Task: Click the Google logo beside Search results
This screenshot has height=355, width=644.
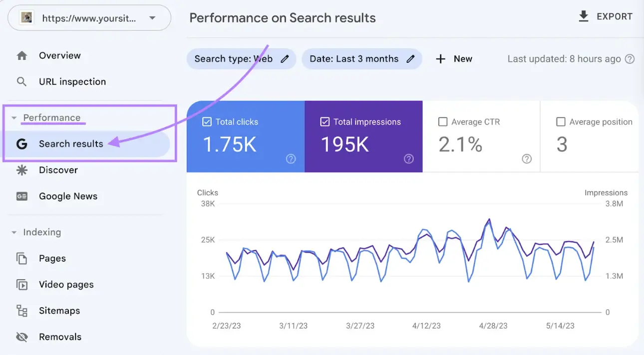Action: pos(22,144)
